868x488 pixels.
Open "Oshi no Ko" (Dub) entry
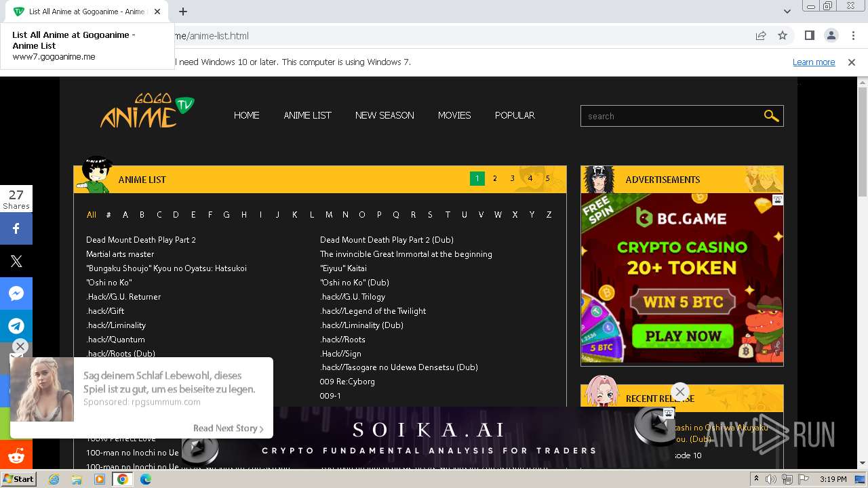[355, 283]
